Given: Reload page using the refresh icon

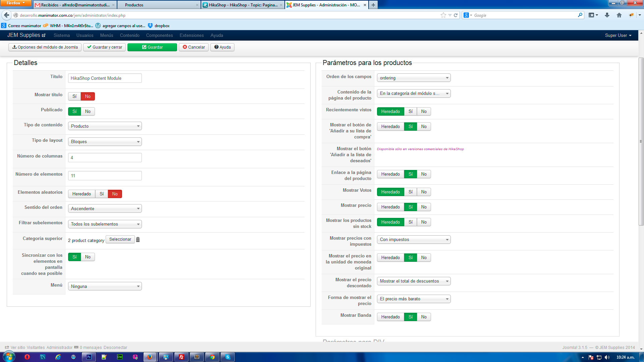Looking at the screenshot, I should coord(456,15).
